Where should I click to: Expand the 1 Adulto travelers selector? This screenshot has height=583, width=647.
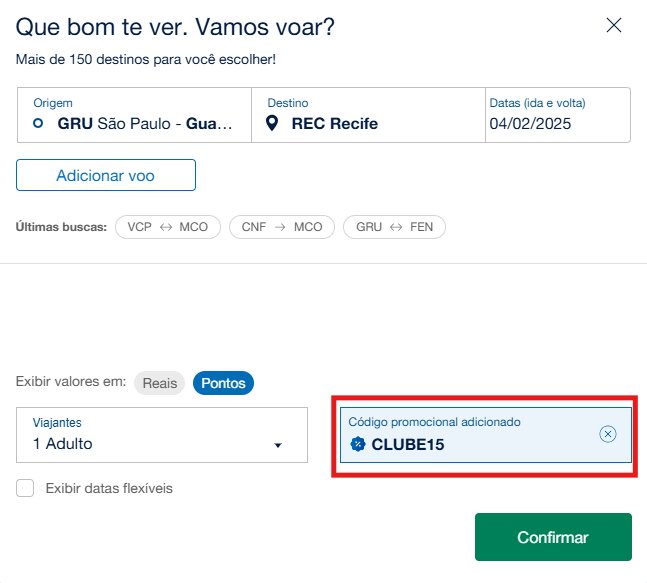[162, 435]
